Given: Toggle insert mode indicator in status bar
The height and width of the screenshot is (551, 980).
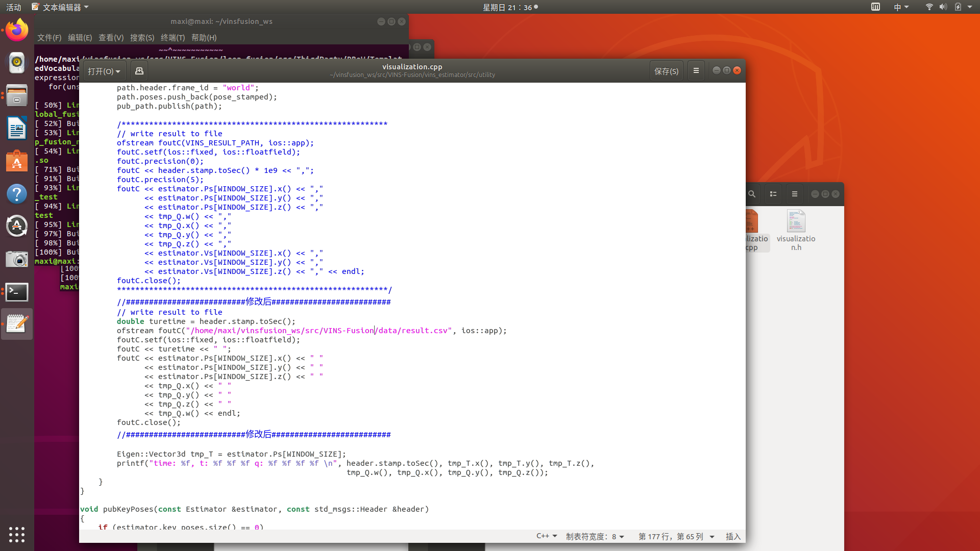Looking at the screenshot, I should 733,536.
